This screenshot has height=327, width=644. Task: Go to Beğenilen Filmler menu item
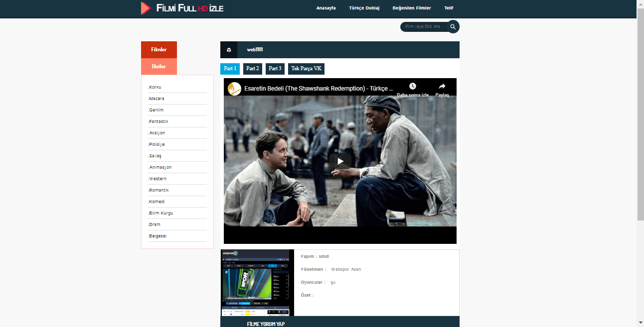(x=412, y=8)
